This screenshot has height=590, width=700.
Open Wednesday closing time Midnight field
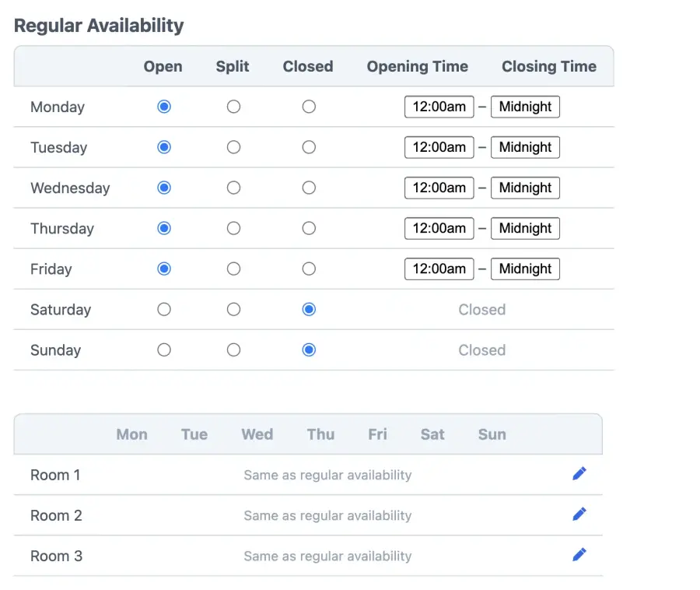pyautogui.click(x=525, y=188)
